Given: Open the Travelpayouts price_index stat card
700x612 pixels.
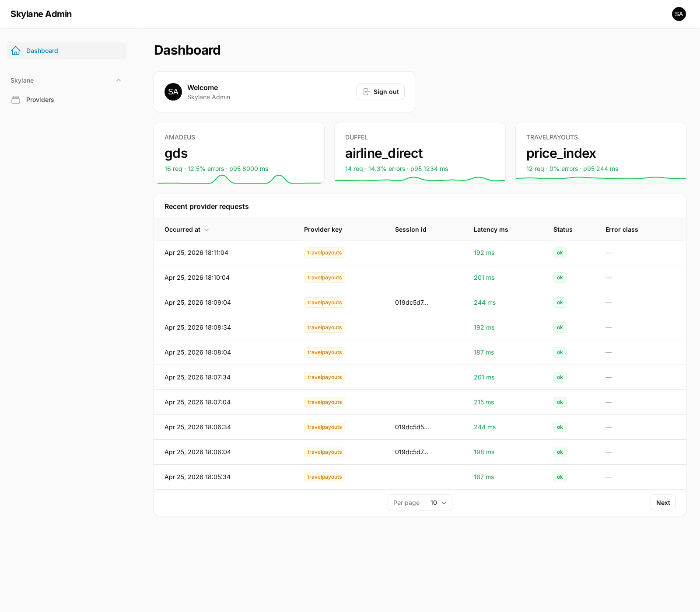Looking at the screenshot, I should [601, 153].
